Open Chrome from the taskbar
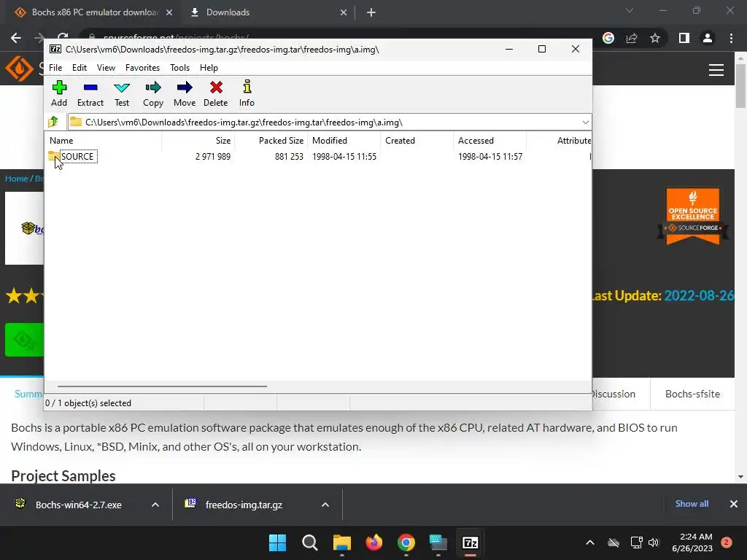This screenshot has width=747, height=560. pyautogui.click(x=406, y=542)
